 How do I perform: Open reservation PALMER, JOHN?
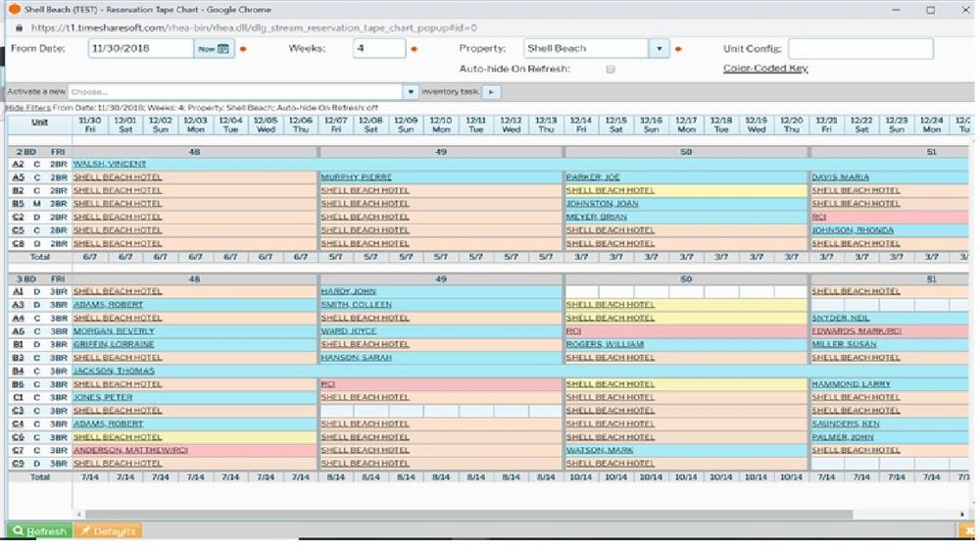843,437
